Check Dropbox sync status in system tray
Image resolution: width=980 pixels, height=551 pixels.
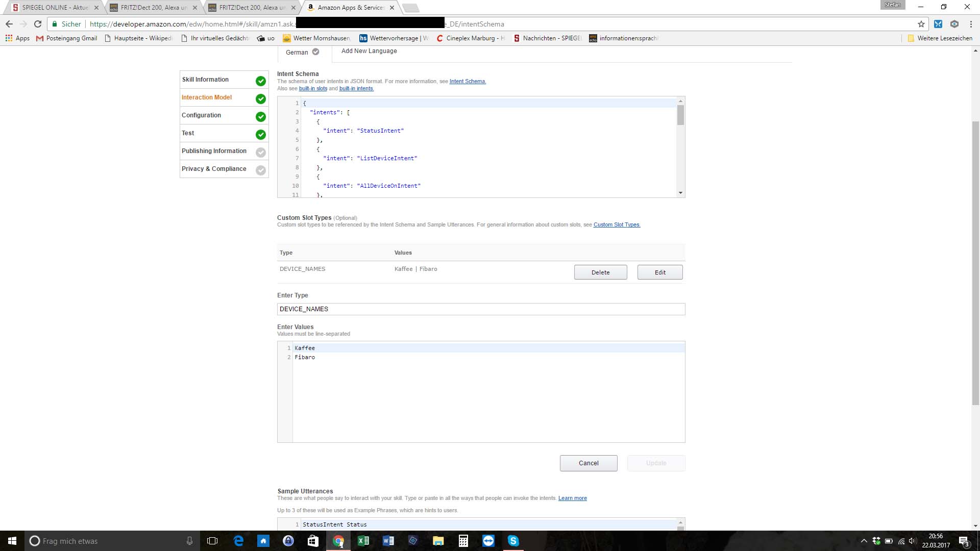tap(876, 541)
